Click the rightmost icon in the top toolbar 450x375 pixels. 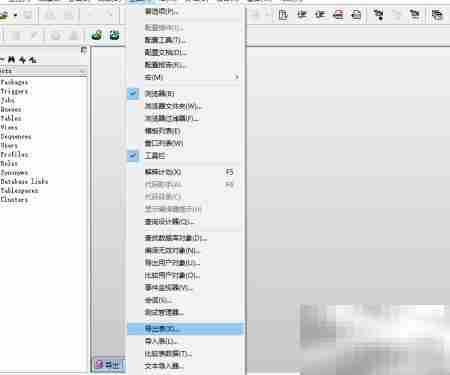click(437, 15)
